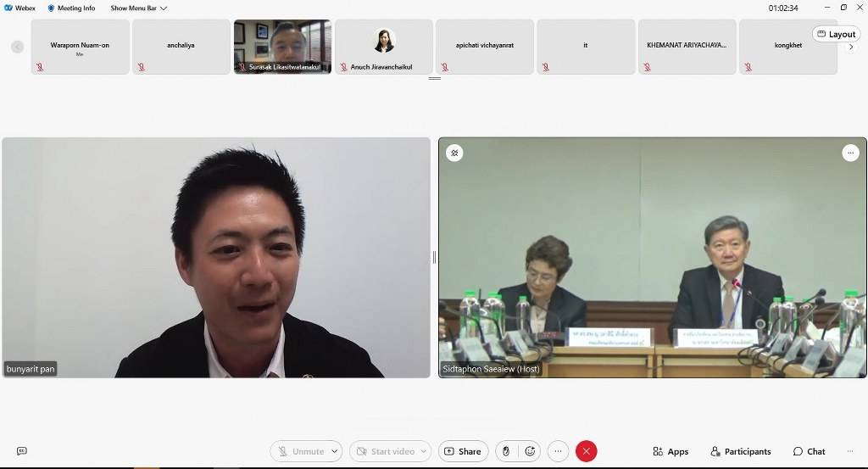Open reactions emoji picker

pos(530,451)
